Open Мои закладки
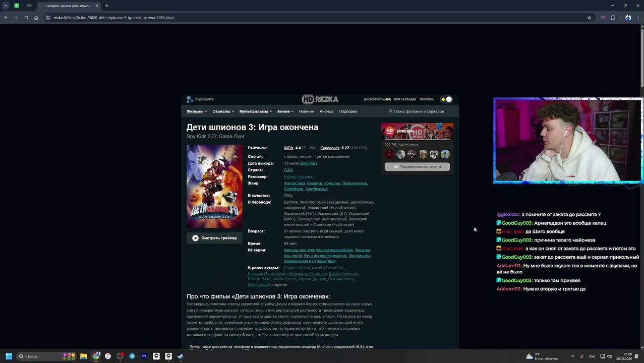Screen dimensions: 644x363 (x=405, y=99)
